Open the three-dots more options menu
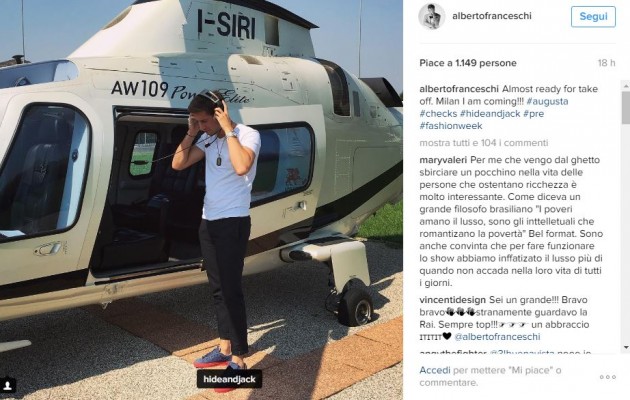 click(608, 377)
